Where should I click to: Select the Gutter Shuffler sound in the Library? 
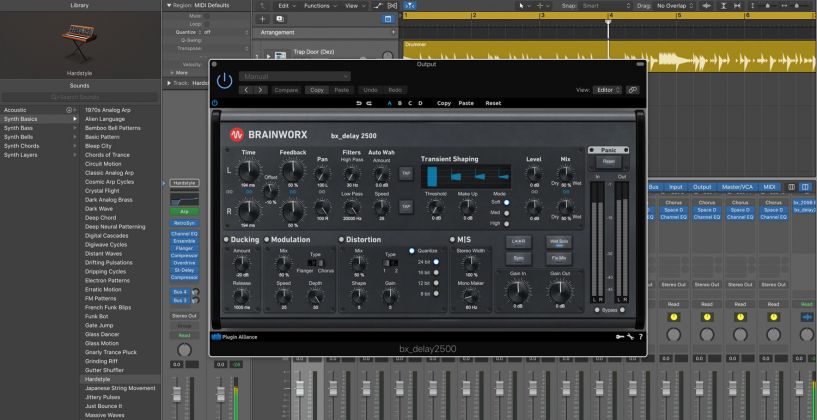coord(104,370)
